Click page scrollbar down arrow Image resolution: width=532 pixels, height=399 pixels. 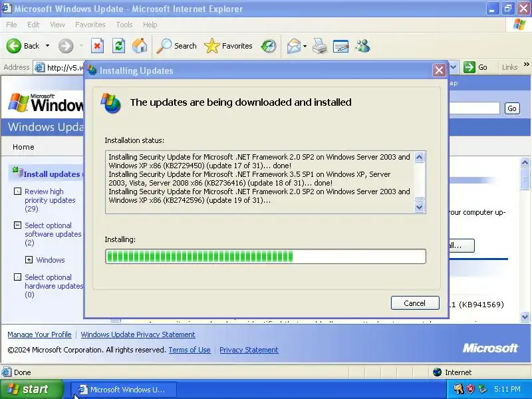pos(525,317)
